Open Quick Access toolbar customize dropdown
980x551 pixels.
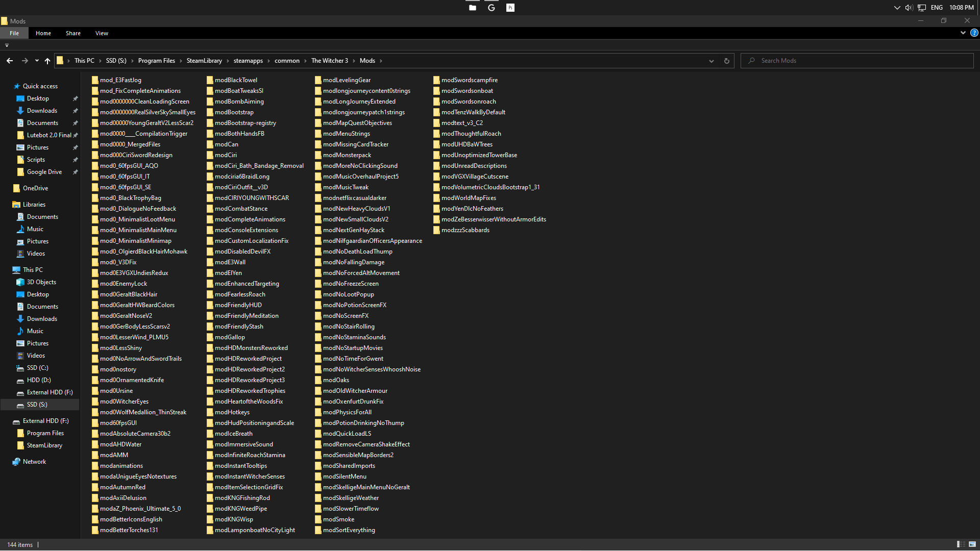[7, 45]
